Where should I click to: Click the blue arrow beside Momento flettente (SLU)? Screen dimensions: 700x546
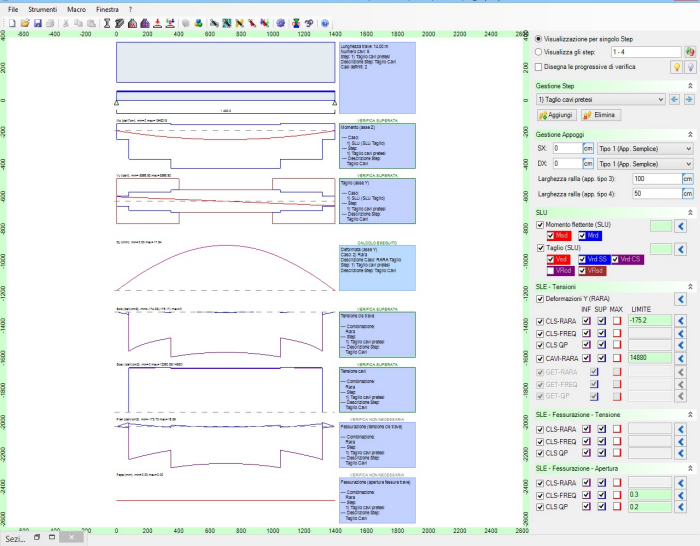point(682,227)
